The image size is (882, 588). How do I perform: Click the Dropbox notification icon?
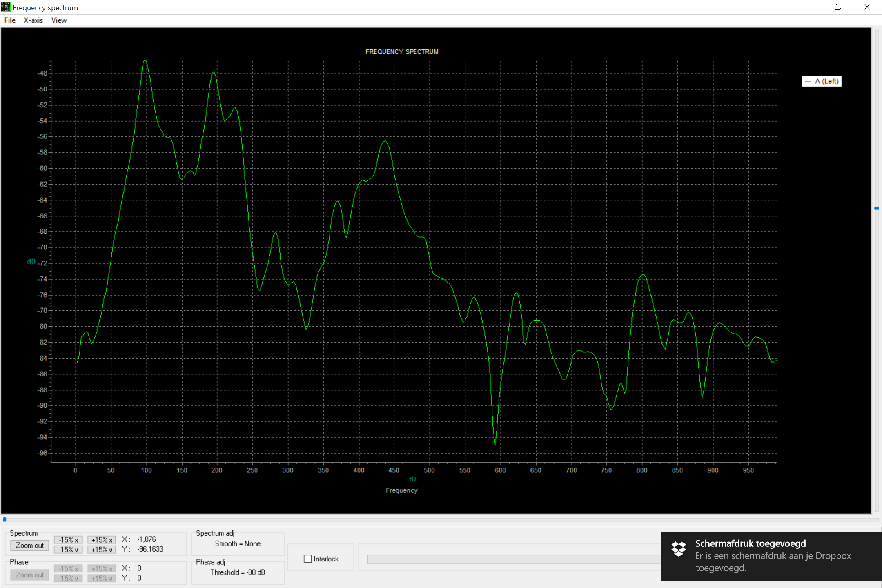click(x=679, y=549)
